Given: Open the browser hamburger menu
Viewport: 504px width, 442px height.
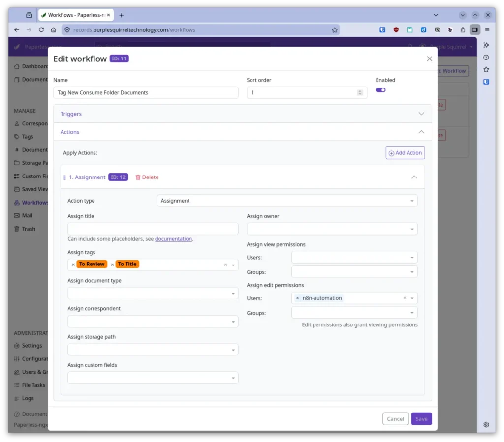Looking at the screenshot, I should [487, 29].
